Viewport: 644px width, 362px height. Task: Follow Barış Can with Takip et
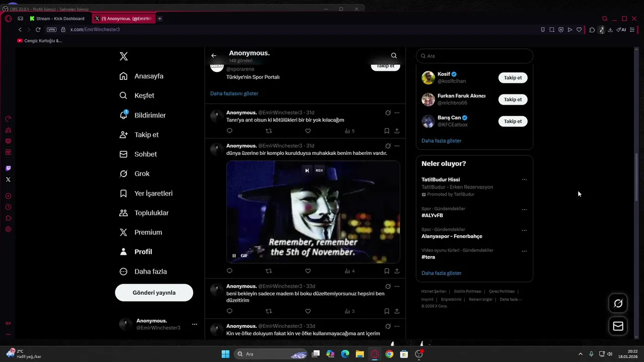click(513, 121)
